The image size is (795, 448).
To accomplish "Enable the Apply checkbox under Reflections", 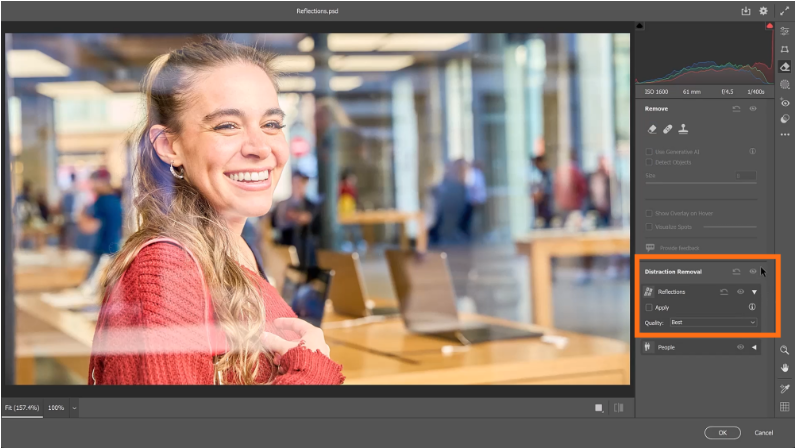I will coord(649,307).
